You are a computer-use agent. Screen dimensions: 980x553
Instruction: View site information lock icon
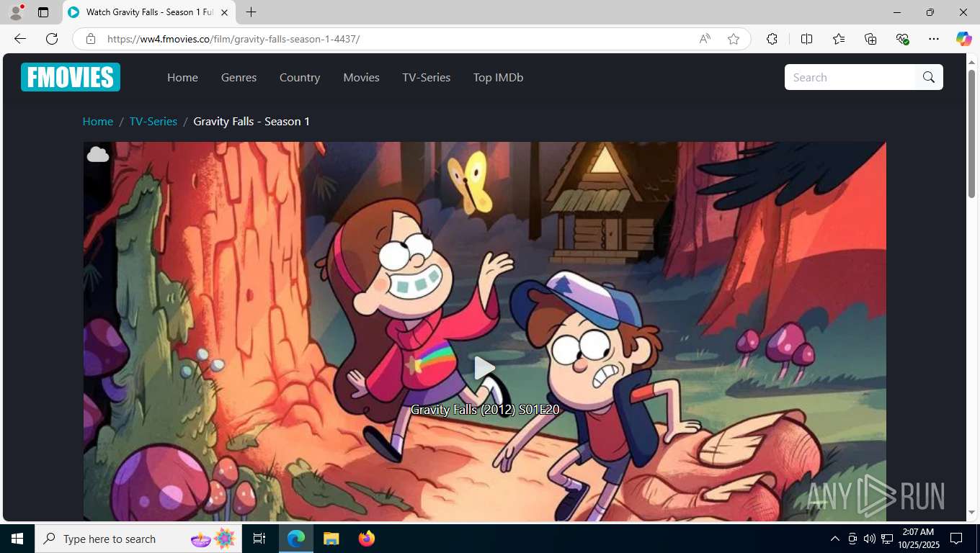point(91,39)
